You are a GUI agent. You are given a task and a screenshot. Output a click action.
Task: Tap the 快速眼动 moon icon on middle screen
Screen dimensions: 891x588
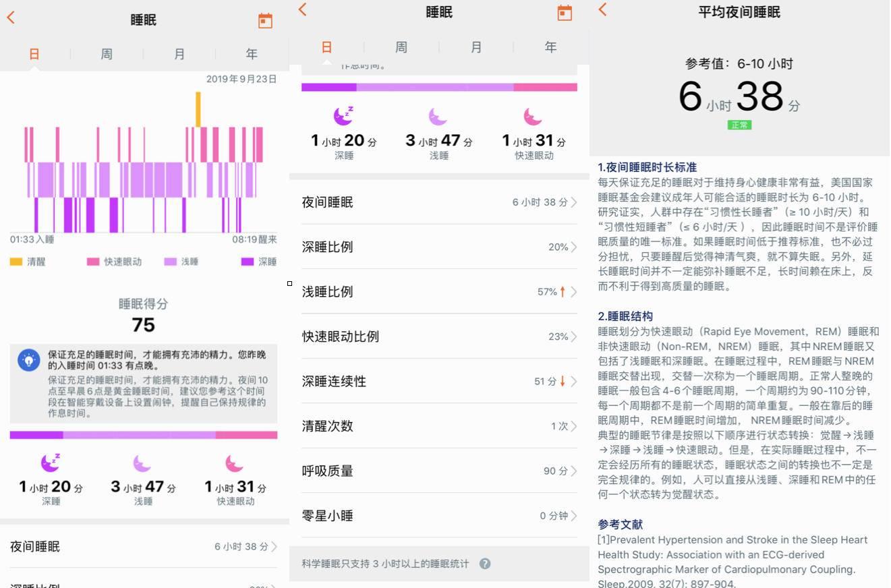point(533,117)
